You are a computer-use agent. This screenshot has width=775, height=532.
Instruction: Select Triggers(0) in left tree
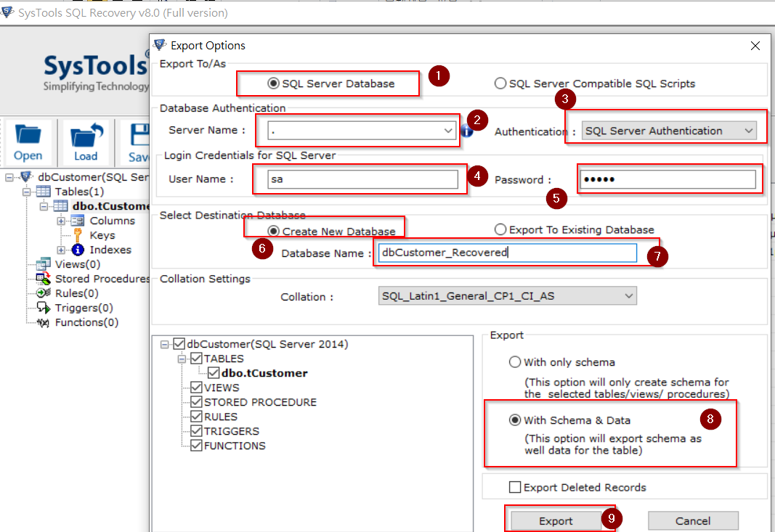[84, 308]
